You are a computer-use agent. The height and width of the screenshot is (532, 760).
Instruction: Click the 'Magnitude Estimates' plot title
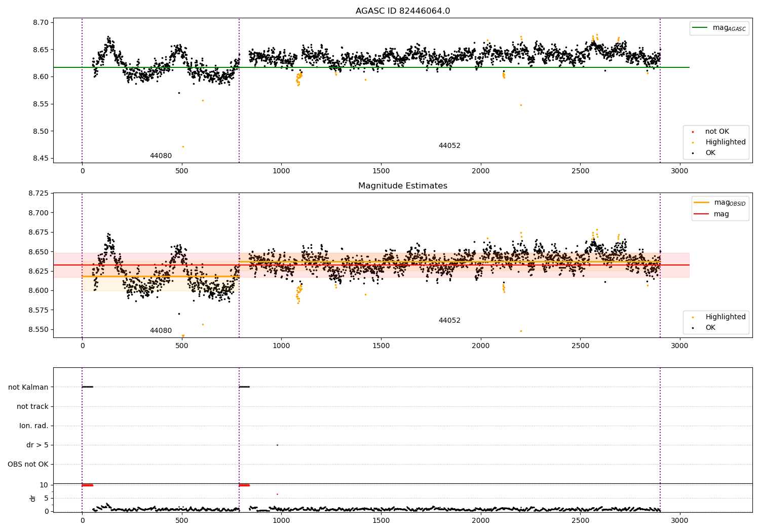[x=403, y=186]
